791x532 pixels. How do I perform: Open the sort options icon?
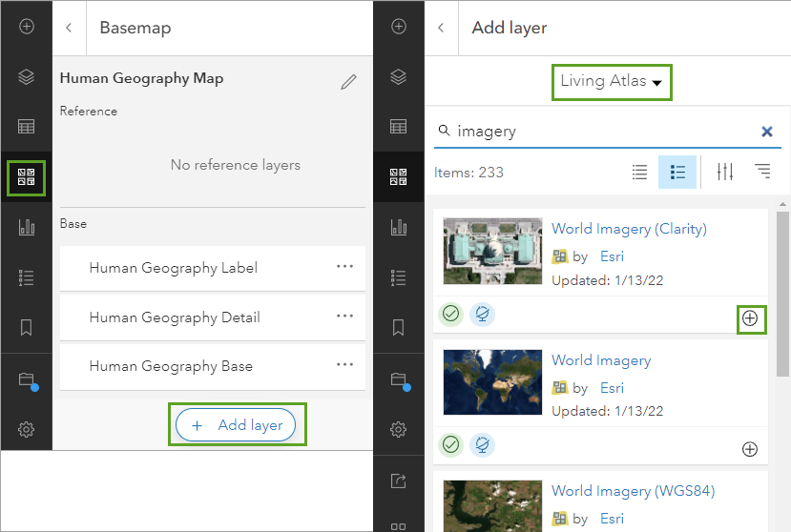pos(762,173)
